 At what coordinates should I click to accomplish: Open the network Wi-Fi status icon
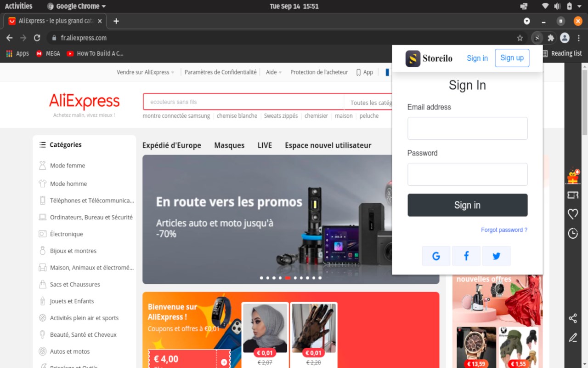(x=545, y=6)
